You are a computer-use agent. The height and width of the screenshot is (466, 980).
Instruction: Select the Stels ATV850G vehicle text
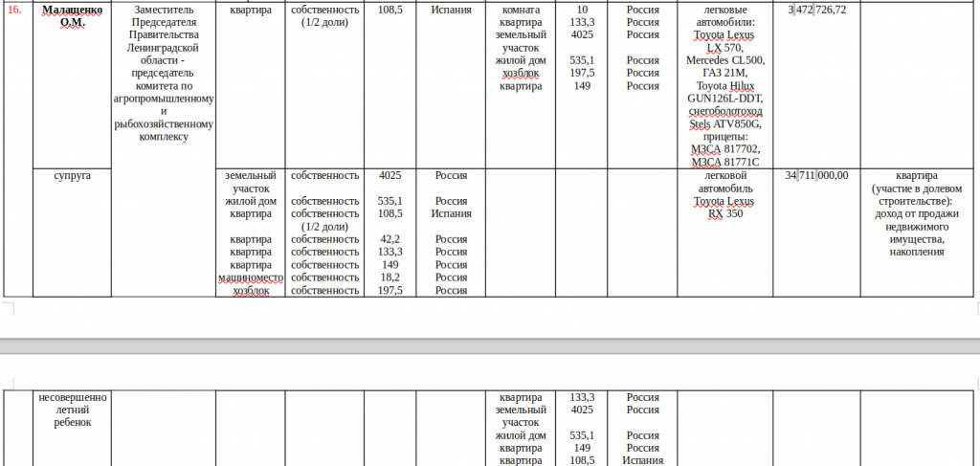[724, 123]
